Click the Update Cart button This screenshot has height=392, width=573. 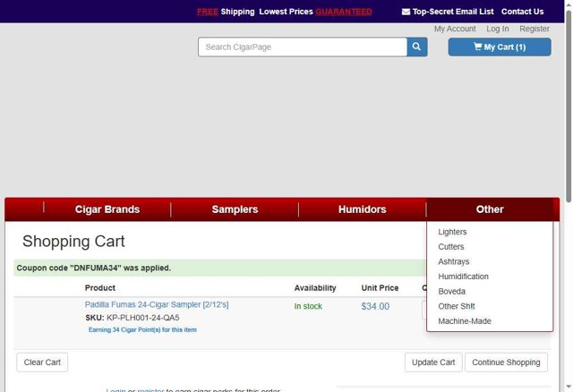point(433,362)
